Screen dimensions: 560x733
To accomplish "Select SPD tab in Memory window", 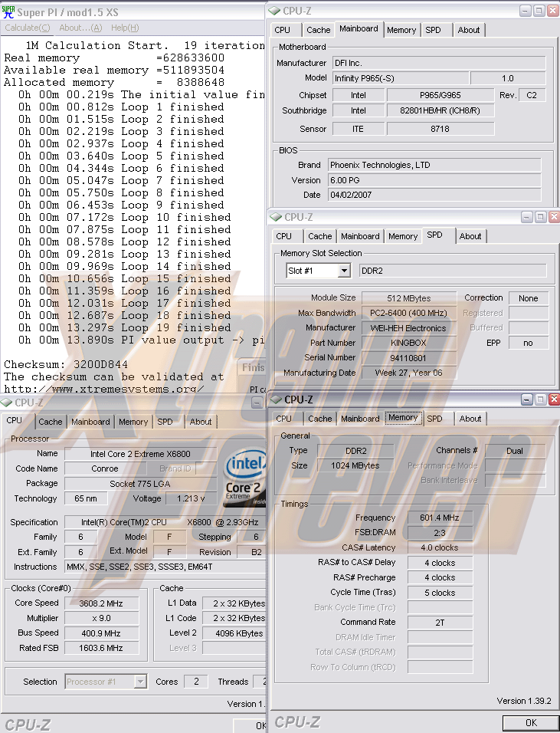I will click(x=434, y=419).
